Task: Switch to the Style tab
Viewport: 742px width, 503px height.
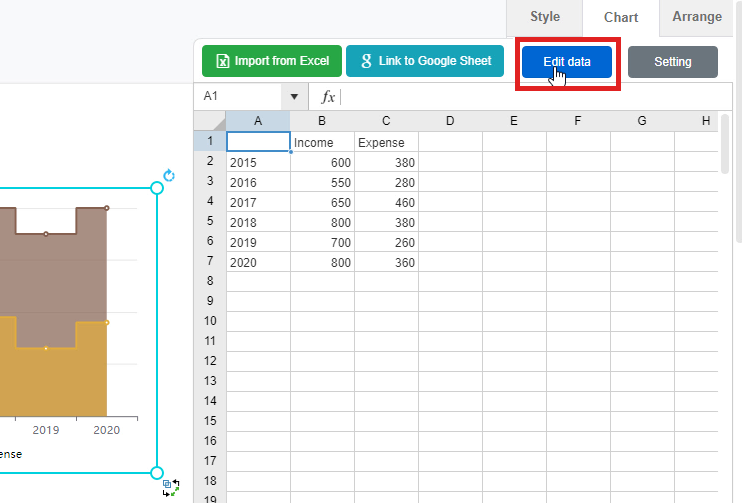Action: coord(545,17)
